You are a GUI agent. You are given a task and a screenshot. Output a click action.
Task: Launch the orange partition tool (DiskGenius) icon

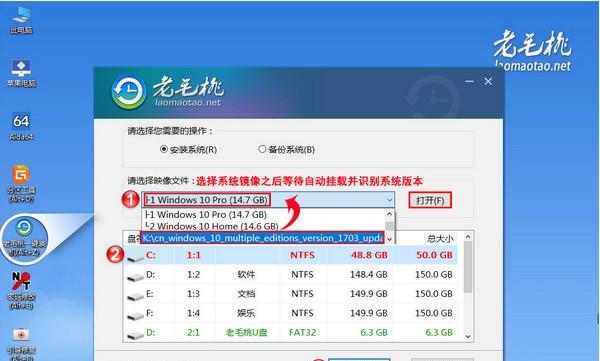[x=21, y=184]
